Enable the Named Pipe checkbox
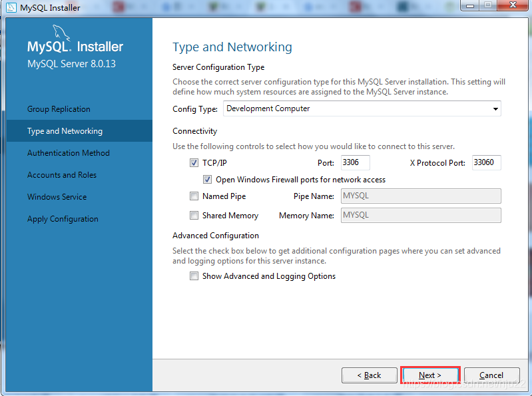The width and height of the screenshot is (532, 396). [194, 196]
